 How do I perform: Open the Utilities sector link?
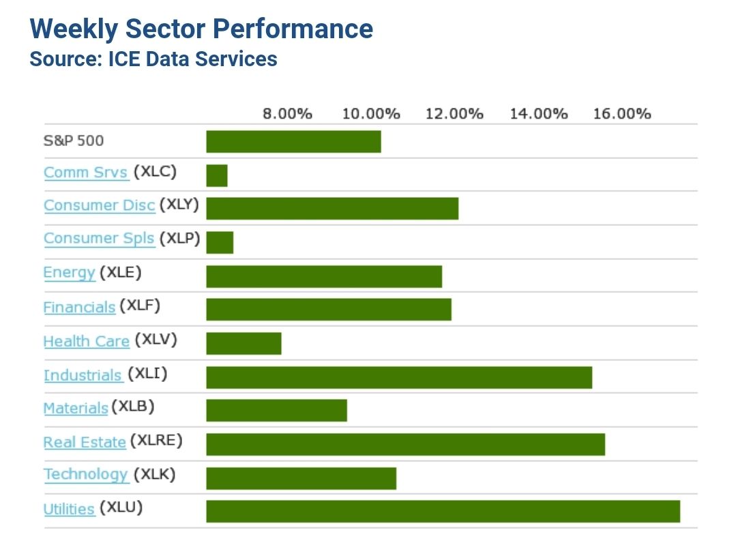(69, 509)
